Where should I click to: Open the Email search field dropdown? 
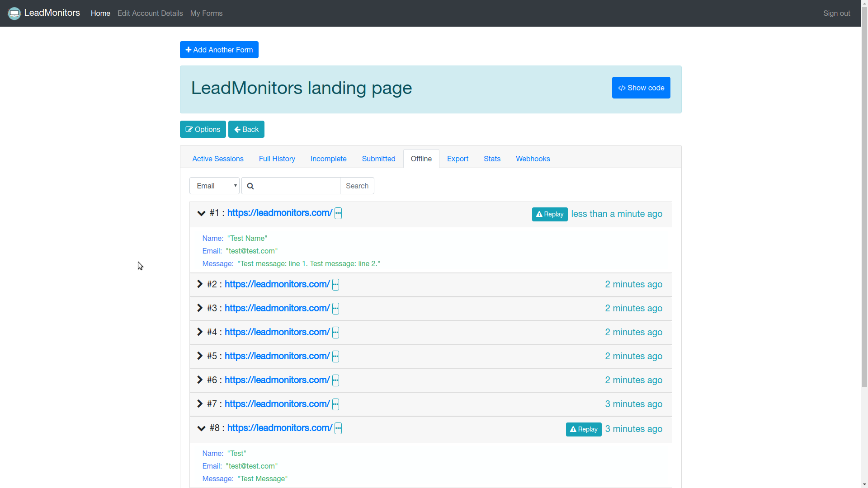(214, 186)
